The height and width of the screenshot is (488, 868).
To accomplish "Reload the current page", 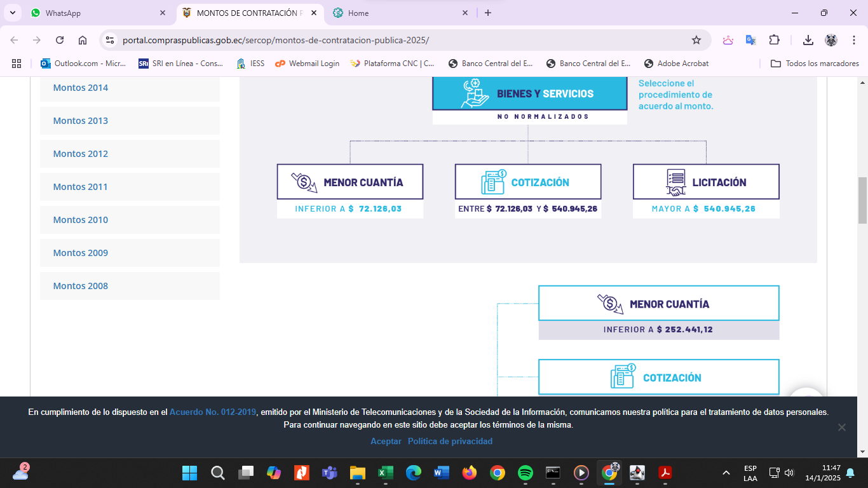I will (60, 40).
